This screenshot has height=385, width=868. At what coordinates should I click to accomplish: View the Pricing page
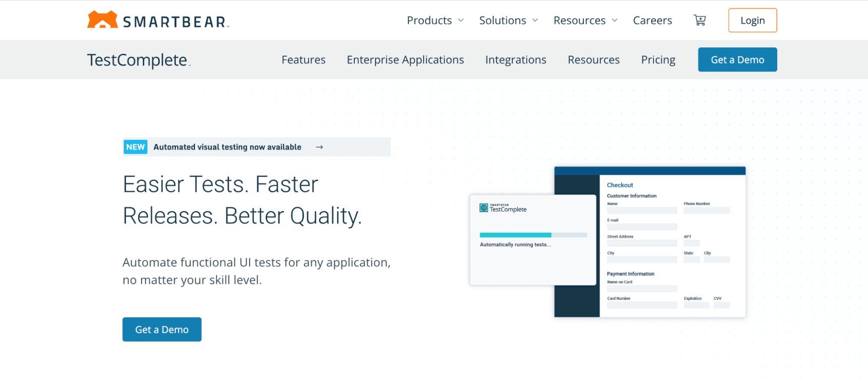pos(658,60)
